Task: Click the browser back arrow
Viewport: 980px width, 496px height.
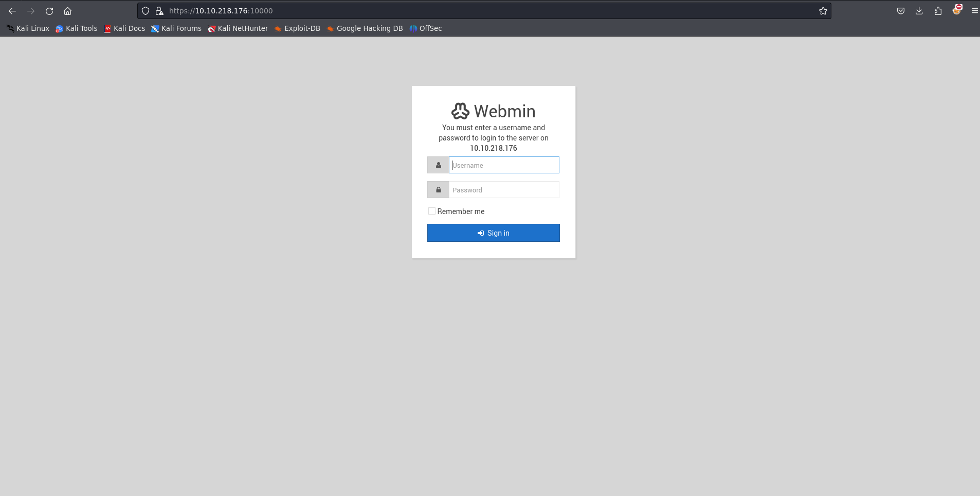Action: point(12,11)
